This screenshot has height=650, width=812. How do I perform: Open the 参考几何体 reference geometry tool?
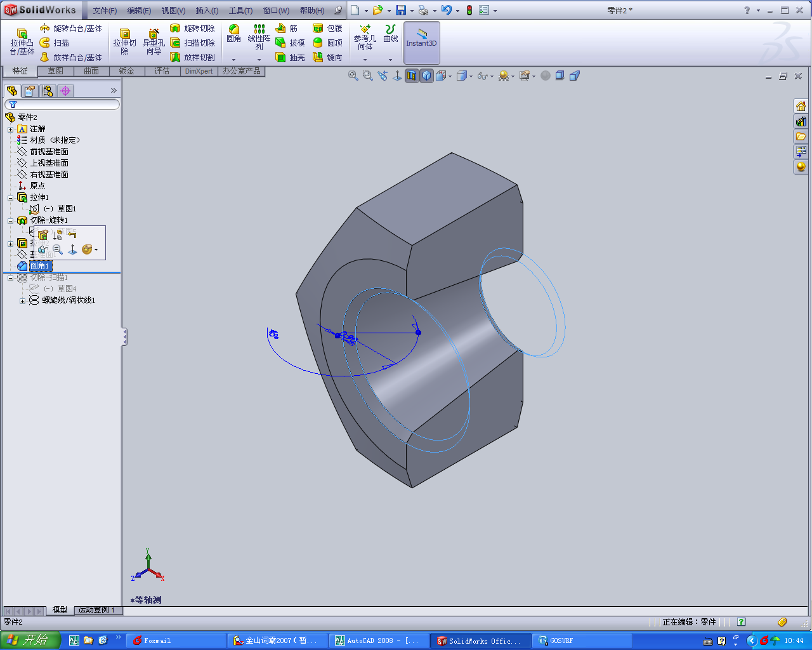click(365, 37)
